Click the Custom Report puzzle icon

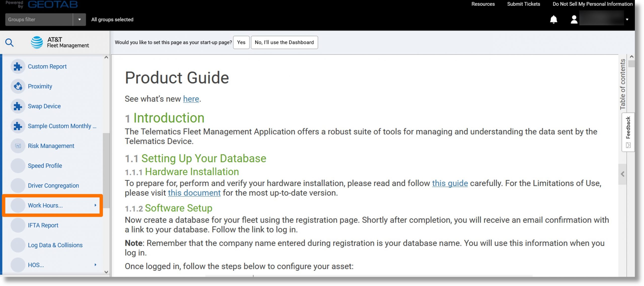[17, 66]
